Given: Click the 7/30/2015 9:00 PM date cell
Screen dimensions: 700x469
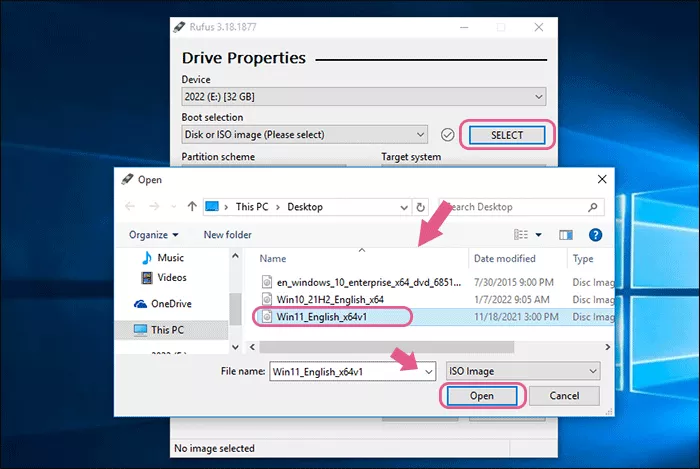Looking at the screenshot, I should click(x=513, y=282).
